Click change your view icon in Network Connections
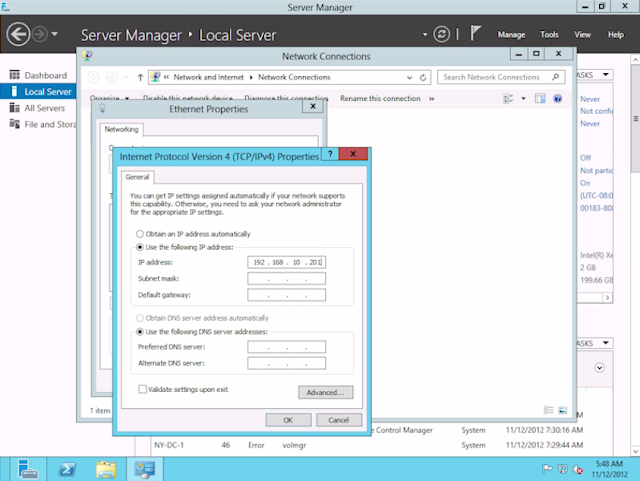This screenshot has width=640, height=481. pos(508,98)
